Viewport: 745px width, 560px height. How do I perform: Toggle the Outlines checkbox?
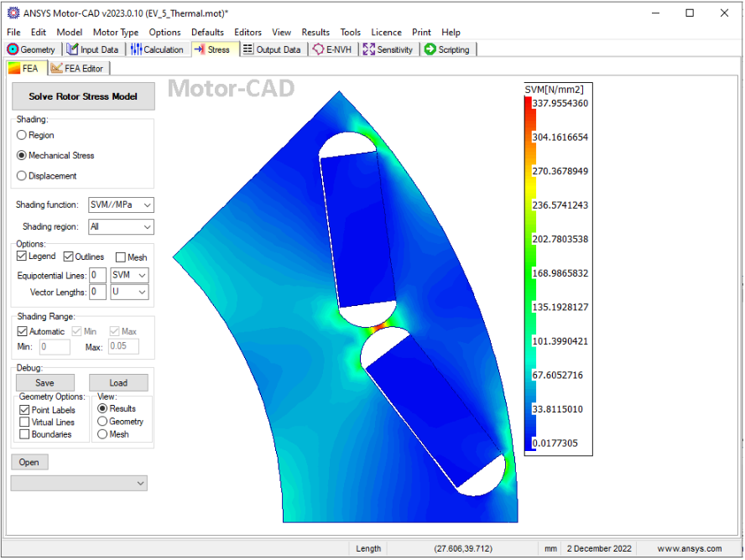[x=69, y=257]
